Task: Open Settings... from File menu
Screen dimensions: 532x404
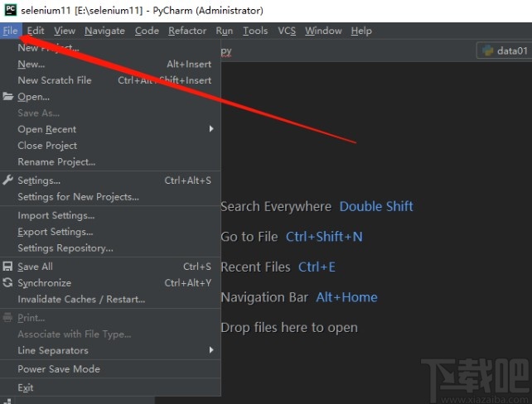Action: [x=110, y=180]
